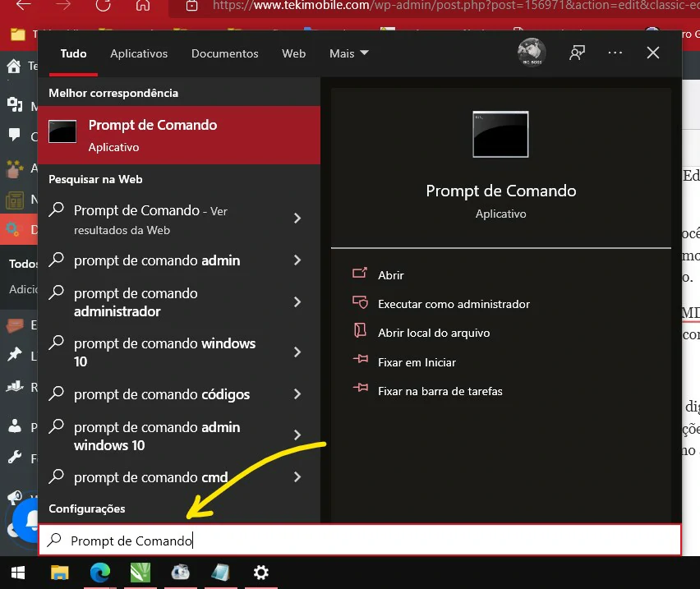The width and height of the screenshot is (700, 589).
Task: Select suggestion 'prompt de comando admin'
Action: (157, 260)
